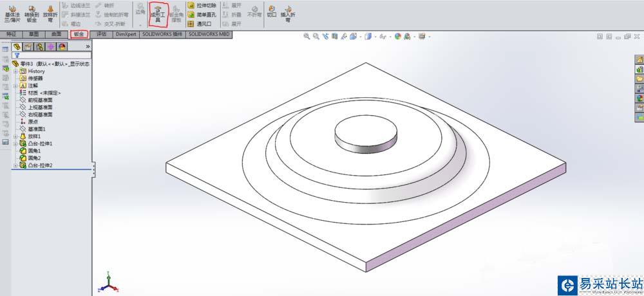Select the 放样折弯 lofted bend tool

50,14
